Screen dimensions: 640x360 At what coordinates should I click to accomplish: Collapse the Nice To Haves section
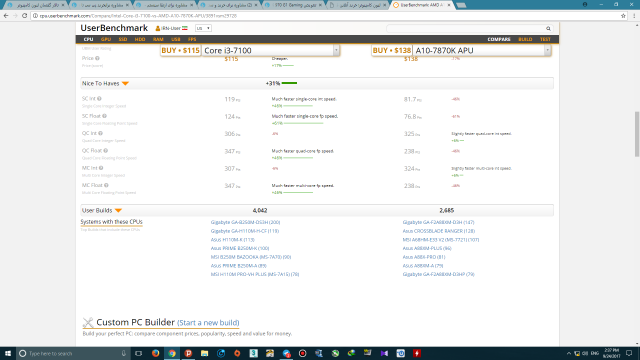(x=125, y=83)
